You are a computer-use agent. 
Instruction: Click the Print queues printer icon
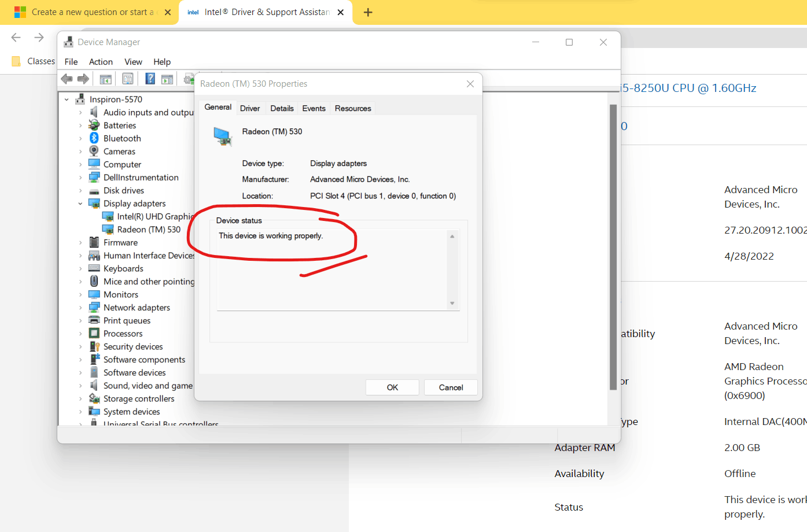pos(94,320)
